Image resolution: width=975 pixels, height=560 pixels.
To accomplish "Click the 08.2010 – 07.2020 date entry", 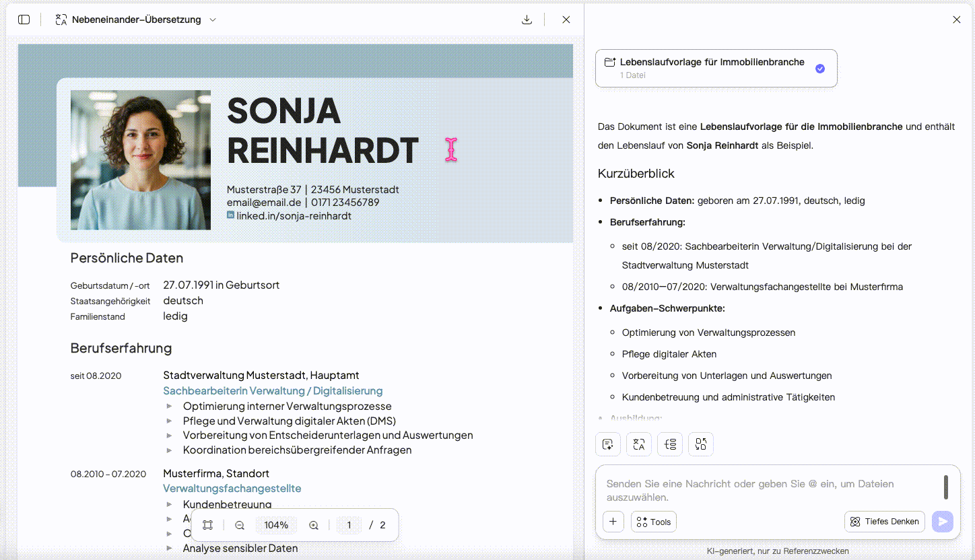I will (x=108, y=475).
